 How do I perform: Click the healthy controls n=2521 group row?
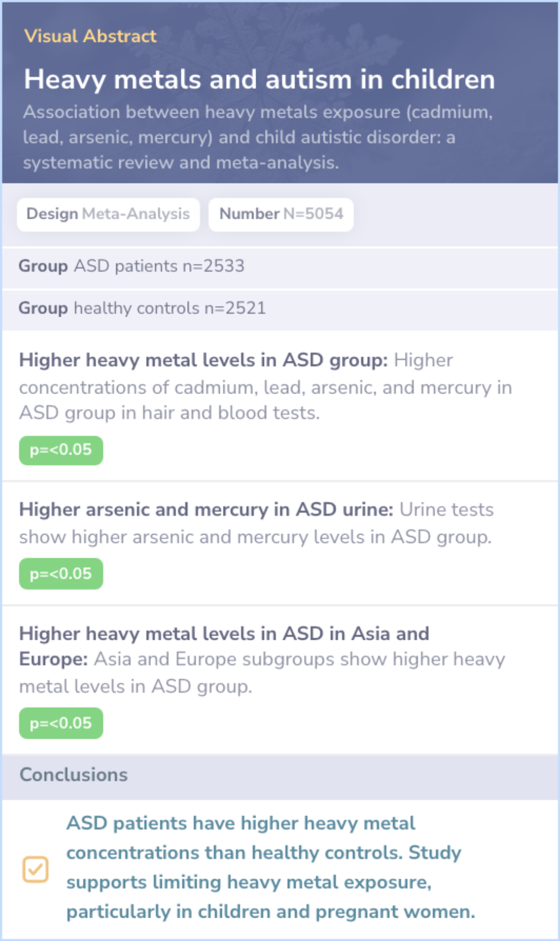point(280,308)
